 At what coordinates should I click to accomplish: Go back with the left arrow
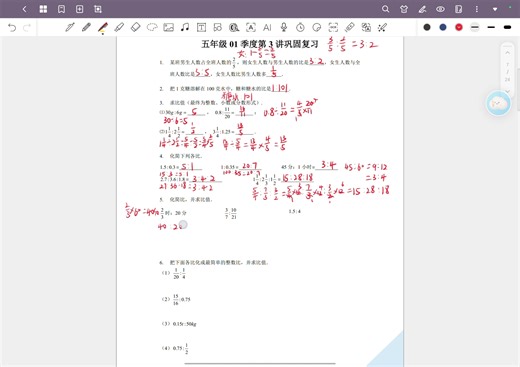24,9
